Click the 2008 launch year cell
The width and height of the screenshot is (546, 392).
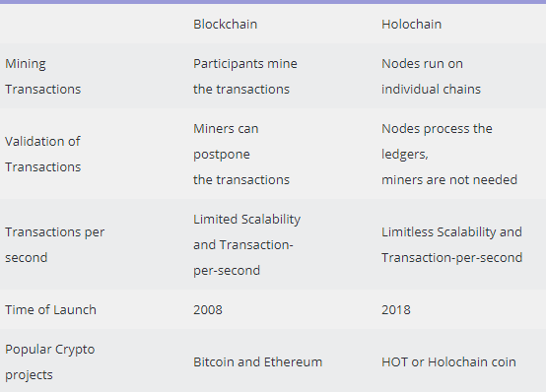(x=208, y=309)
